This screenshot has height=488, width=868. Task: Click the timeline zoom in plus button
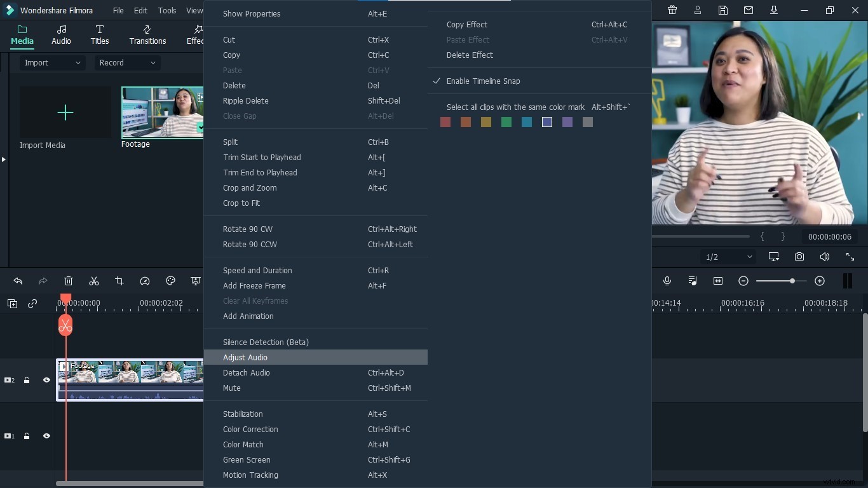[820, 281]
